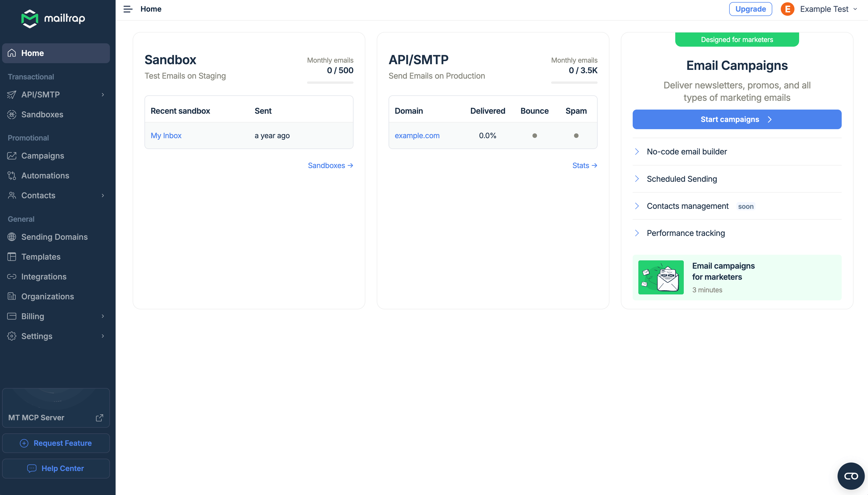Go to Home in the sidebar
This screenshot has width=868, height=495.
pyautogui.click(x=56, y=53)
